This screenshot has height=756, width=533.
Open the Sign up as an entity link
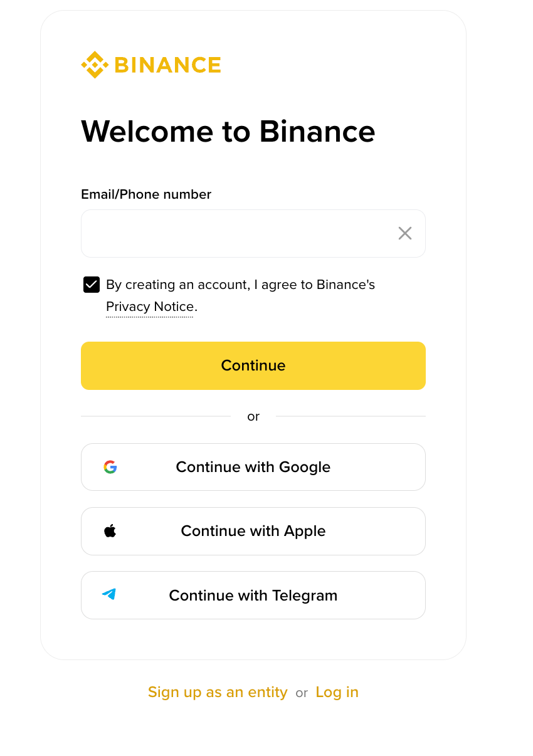pyautogui.click(x=218, y=692)
